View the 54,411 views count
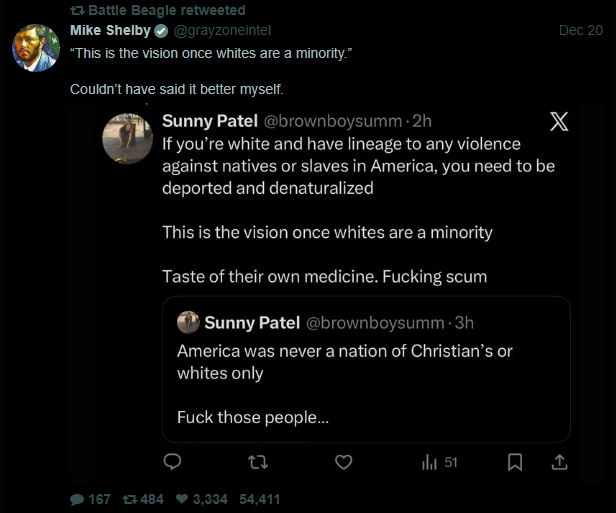 click(260, 499)
